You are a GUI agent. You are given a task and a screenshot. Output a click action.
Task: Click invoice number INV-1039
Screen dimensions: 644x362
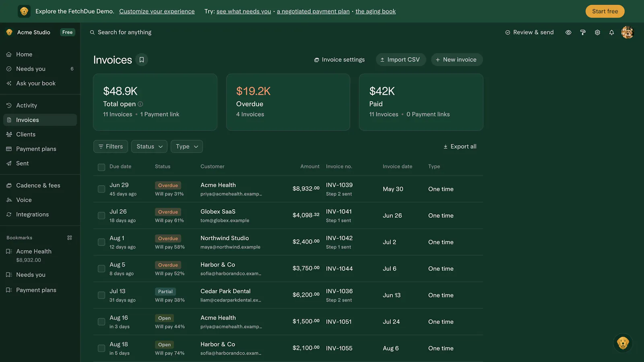pos(339,185)
